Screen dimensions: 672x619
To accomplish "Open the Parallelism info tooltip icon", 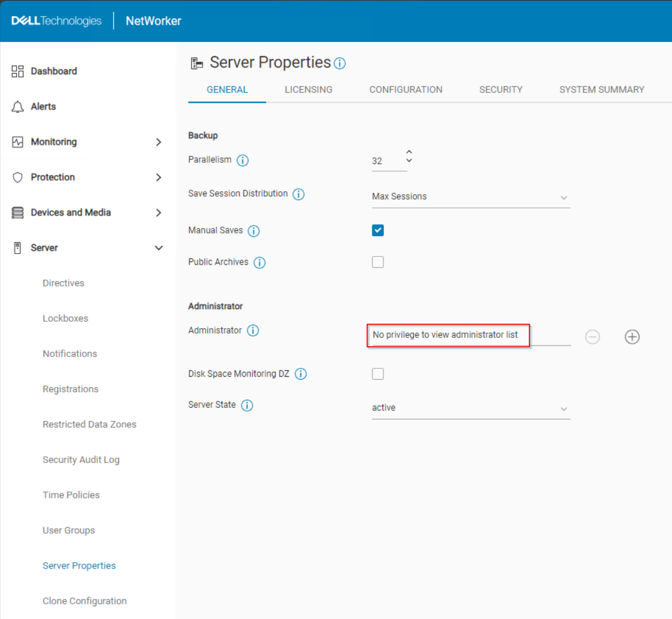I will click(243, 160).
